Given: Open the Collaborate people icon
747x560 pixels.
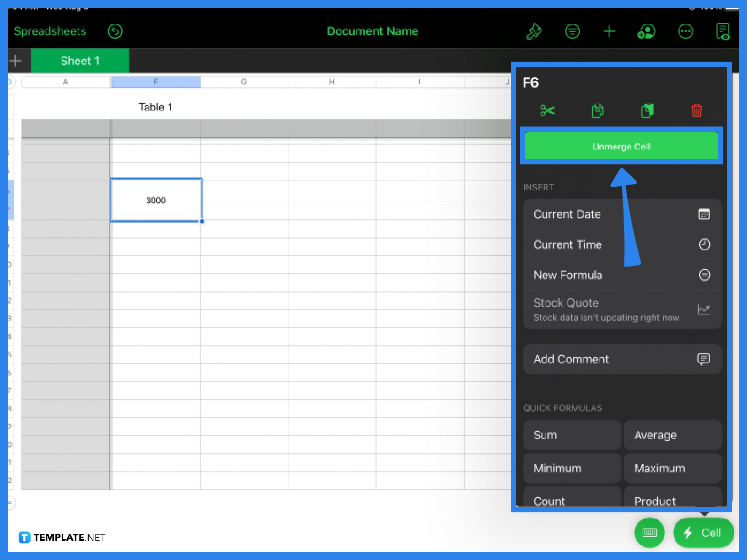Looking at the screenshot, I should tap(646, 32).
